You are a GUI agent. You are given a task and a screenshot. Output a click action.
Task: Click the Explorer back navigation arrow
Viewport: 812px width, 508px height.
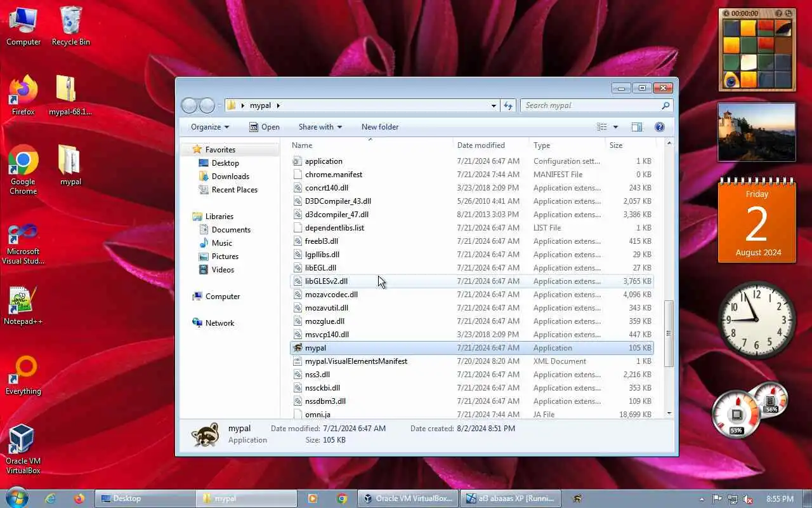tap(190, 105)
